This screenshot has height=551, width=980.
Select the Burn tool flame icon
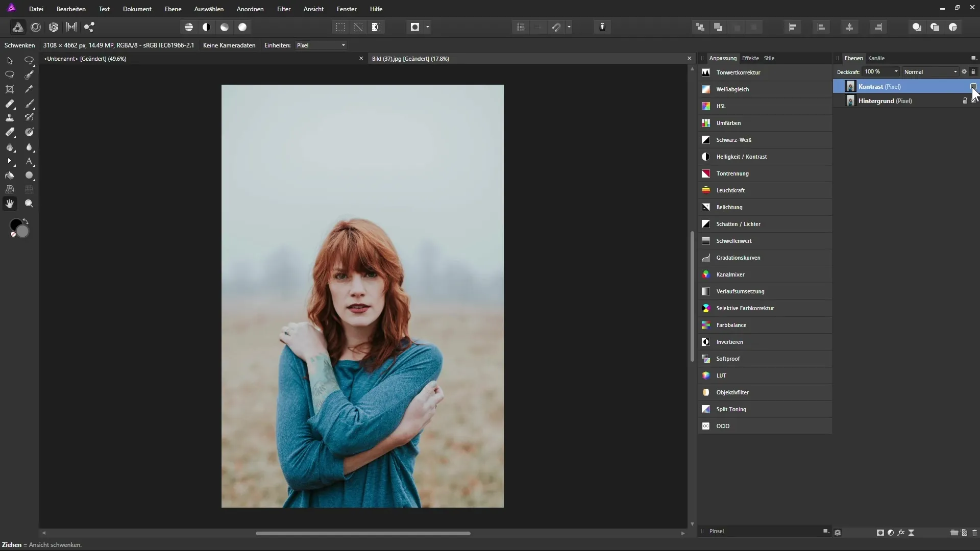10,147
